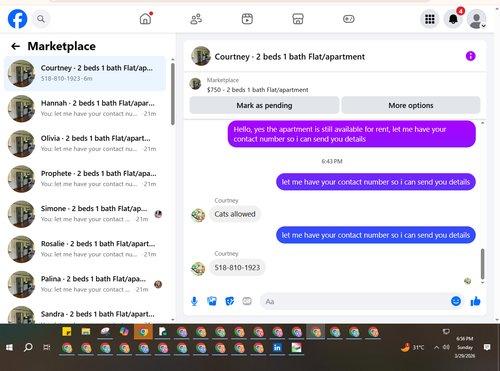Send a thumbs-up like
Viewport: 500px width, 371px height.
click(x=475, y=301)
